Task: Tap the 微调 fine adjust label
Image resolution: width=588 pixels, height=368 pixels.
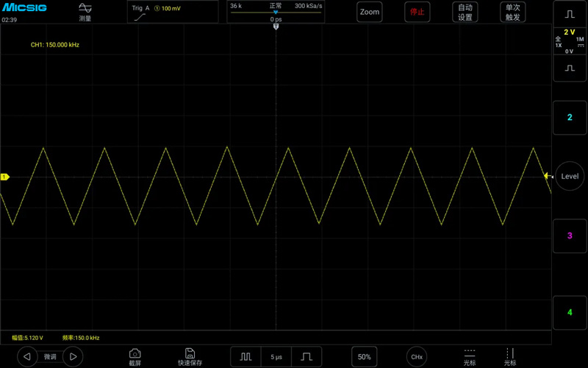Action: 50,357
